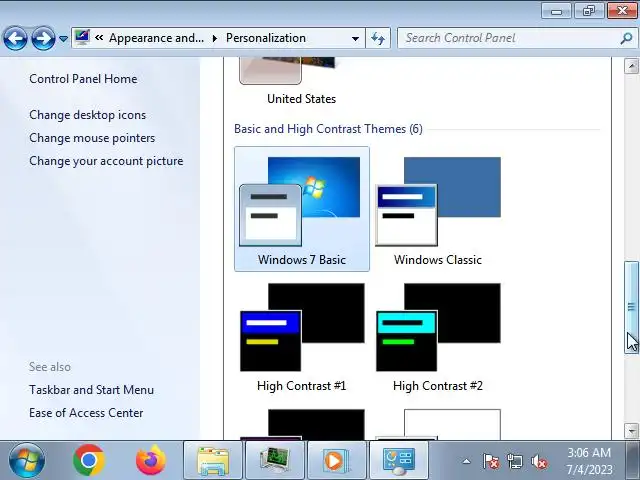Open Ease of Access Center link
640x480 pixels.
coord(86,413)
